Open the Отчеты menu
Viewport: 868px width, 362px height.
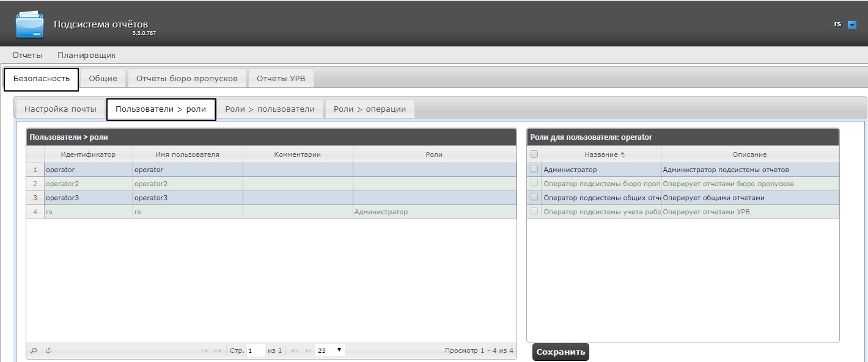[28, 56]
